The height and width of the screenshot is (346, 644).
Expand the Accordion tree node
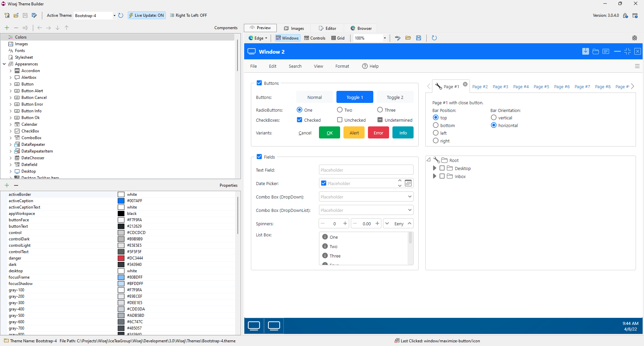(10, 71)
